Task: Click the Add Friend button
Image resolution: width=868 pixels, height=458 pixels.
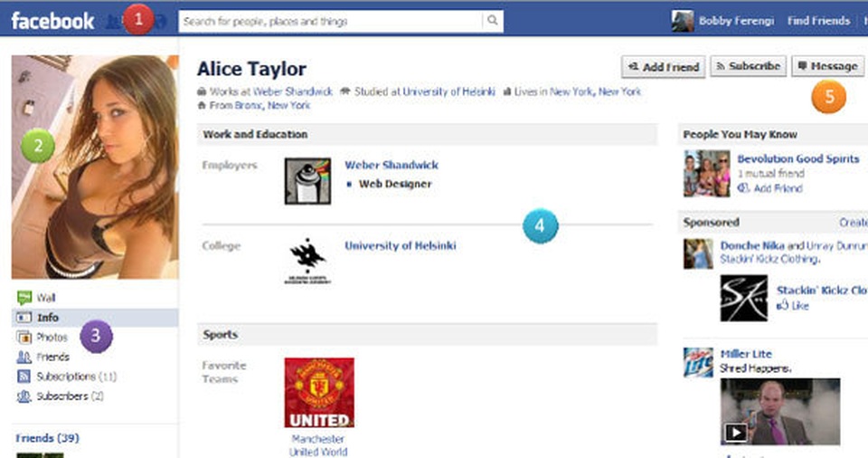Action: pyautogui.click(x=663, y=67)
